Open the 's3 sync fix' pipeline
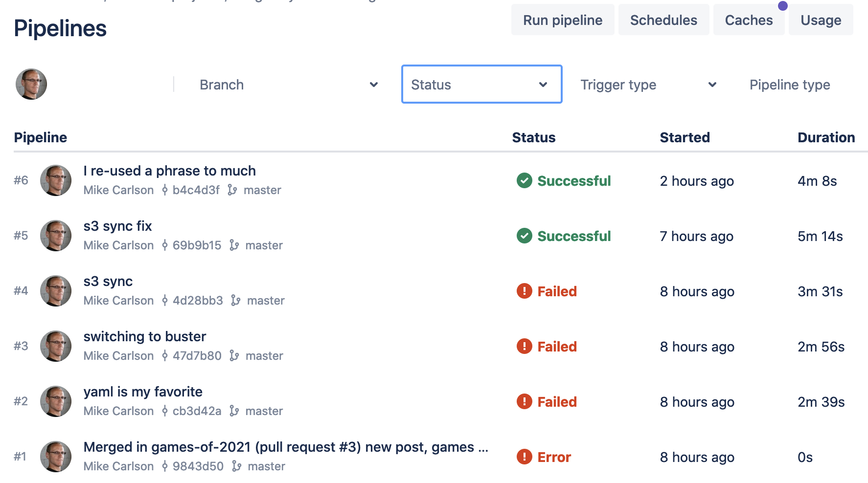This screenshot has height=483, width=868. pos(117,226)
